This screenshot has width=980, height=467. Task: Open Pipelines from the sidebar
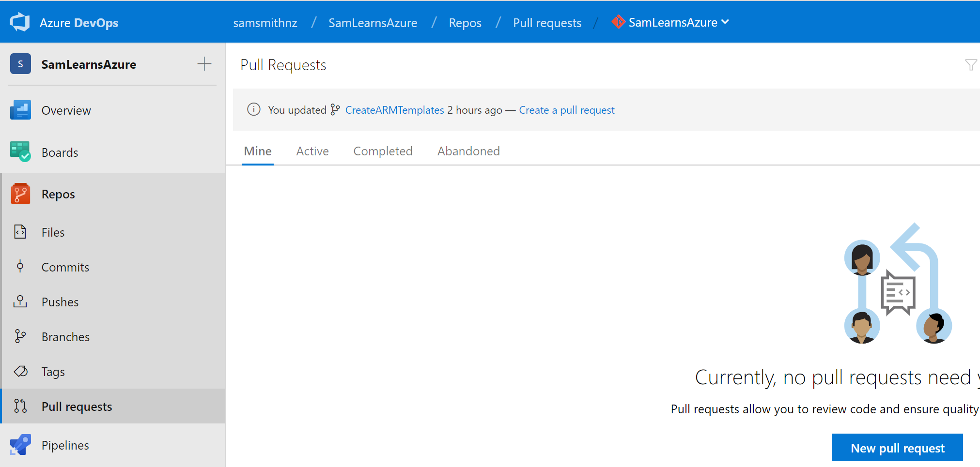pyautogui.click(x=65, y=445)
